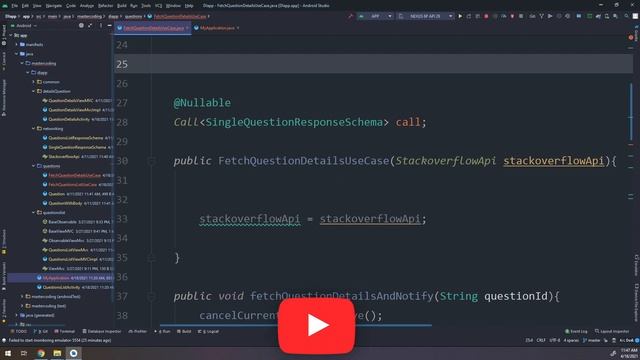Expand the manifests folder
This screenshot has height=360, width=640.
[17, 44]
